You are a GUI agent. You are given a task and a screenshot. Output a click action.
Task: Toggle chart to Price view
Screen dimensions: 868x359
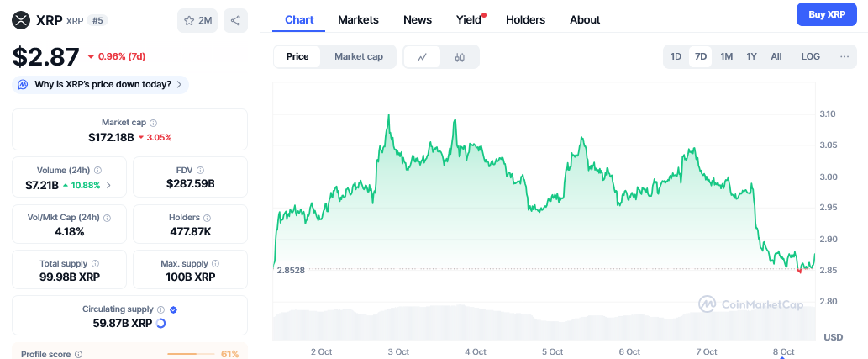297,57
